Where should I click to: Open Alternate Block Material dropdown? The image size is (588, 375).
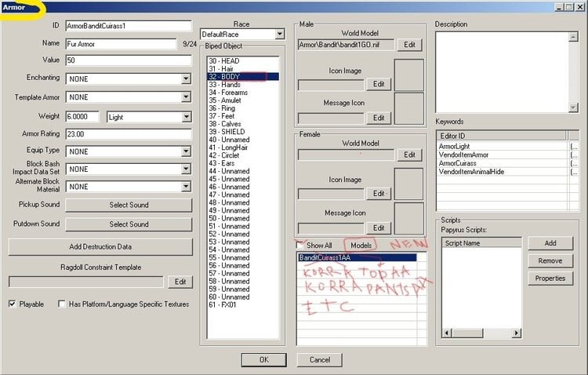coord(186,187)
